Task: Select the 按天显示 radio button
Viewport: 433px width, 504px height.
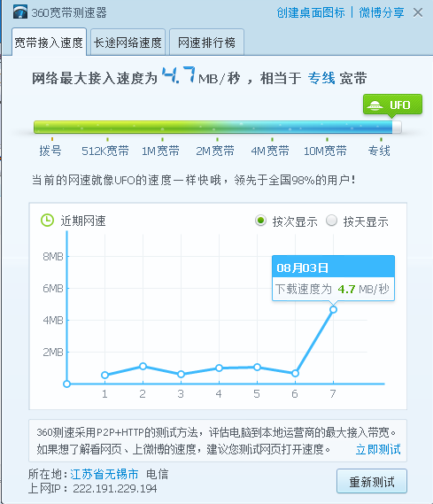Action: (331, 221)
